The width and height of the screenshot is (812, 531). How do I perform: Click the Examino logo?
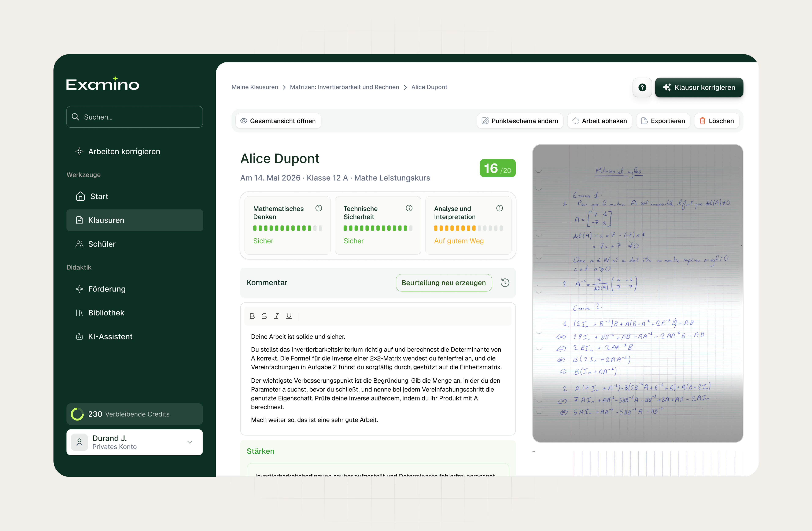tap(102, 83)
